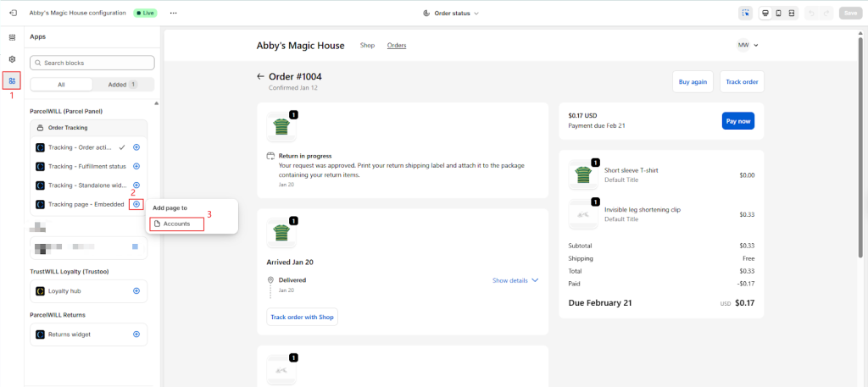Click the 'Delivered' status text

tap(292, 279)
